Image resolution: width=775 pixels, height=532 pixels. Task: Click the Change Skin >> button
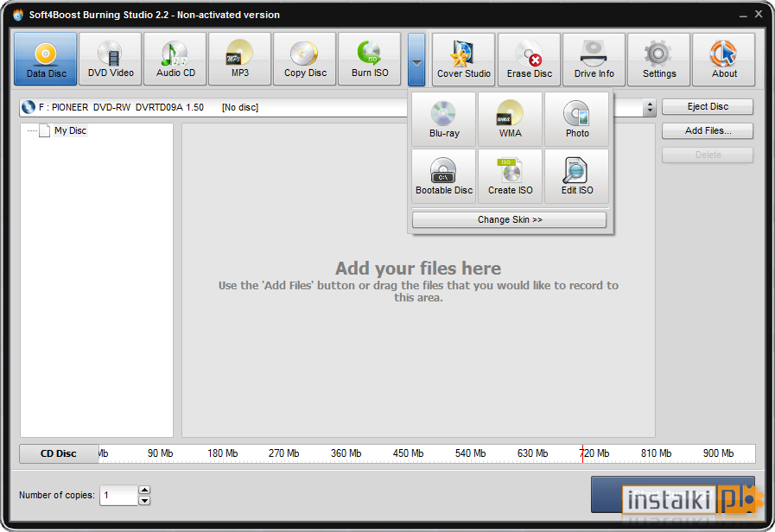(510, 219)
